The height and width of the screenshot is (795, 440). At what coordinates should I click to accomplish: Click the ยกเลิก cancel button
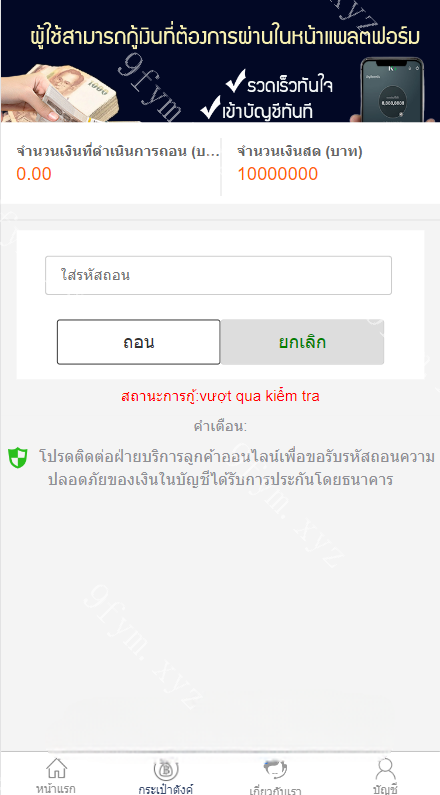[302, 342]
